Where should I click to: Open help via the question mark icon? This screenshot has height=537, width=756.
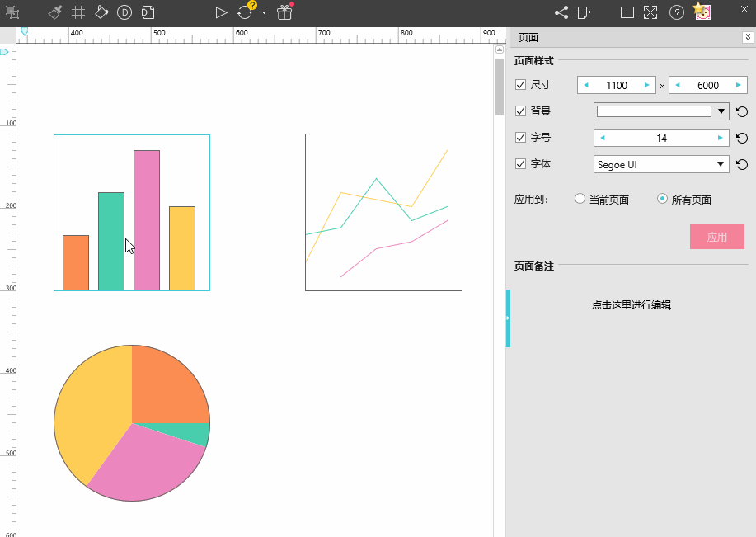coord(677,12)
